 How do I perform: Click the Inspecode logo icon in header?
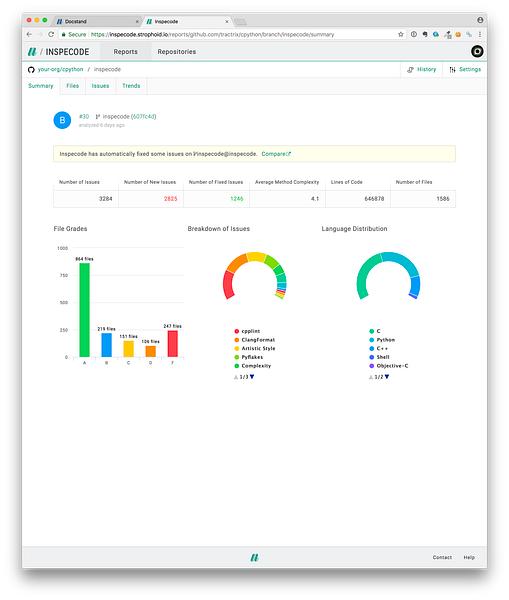tap(32, 52)
